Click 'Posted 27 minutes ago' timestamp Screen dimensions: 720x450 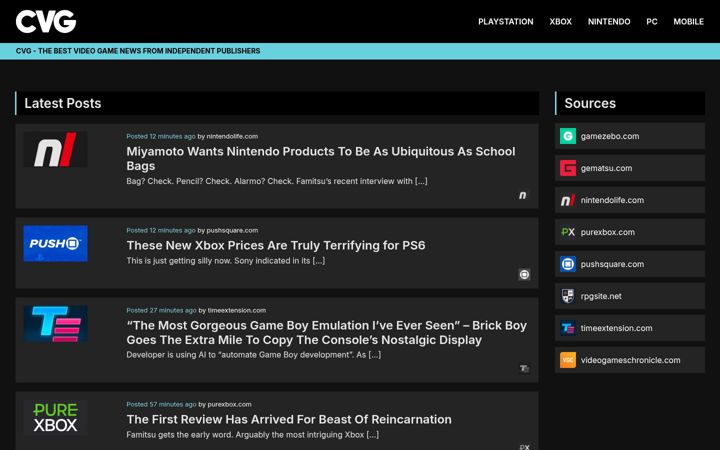coord(161,310)
